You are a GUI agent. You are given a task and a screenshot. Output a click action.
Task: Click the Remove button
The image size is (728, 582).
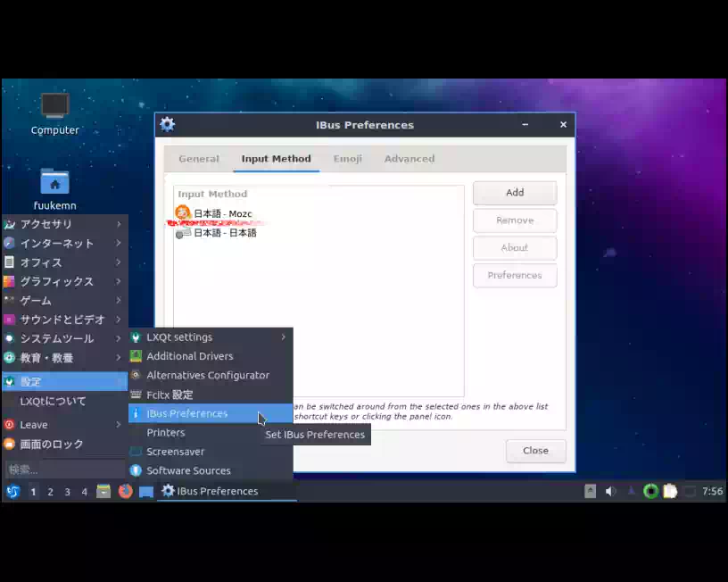point(515,220)
